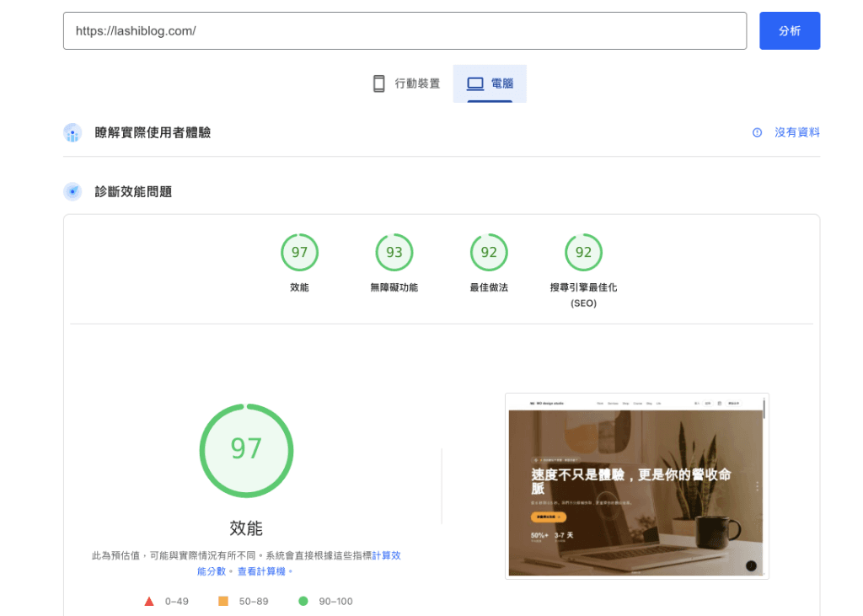Select the phone icon on the 行動裝置 tab
Image resolution: width=863 pixels, height=616 pixels.
tap(378, 83)
